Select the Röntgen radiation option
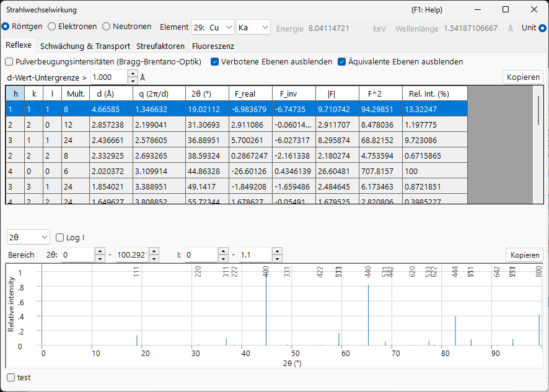549x392 pixels. tap(22, 26)
